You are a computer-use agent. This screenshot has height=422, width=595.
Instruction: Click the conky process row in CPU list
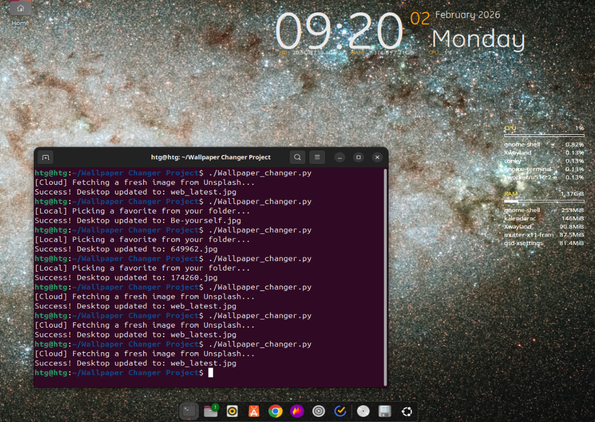click(x=544, y=161)
